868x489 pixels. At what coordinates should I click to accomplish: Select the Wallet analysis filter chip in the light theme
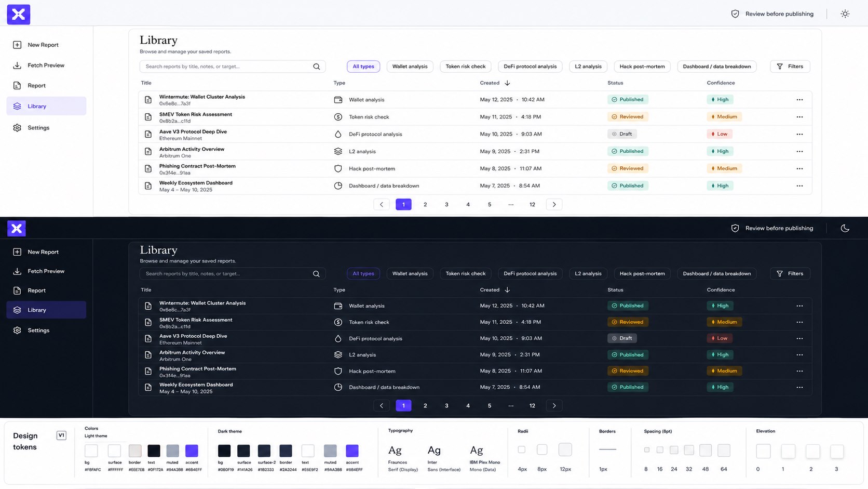(410, 67)
